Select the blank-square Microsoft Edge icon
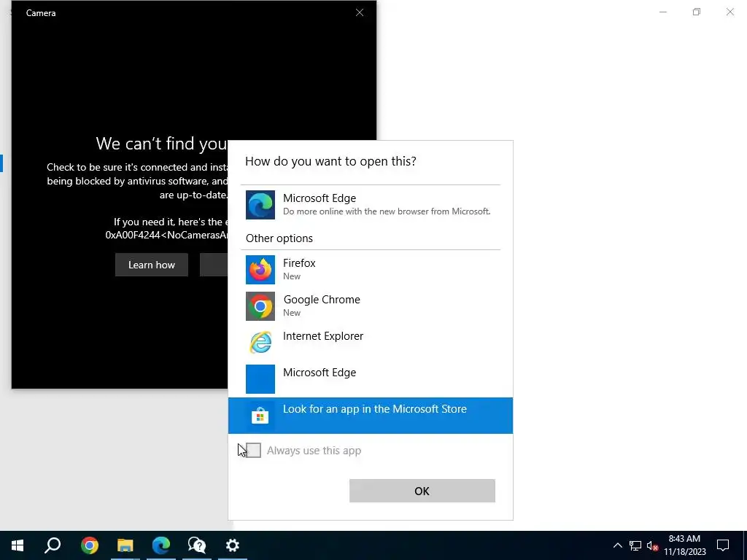747x560 pixels. tap(260, 379)
